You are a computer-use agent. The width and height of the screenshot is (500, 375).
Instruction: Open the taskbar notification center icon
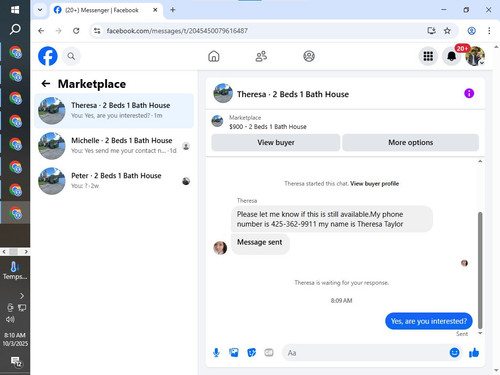coord(16,361)
